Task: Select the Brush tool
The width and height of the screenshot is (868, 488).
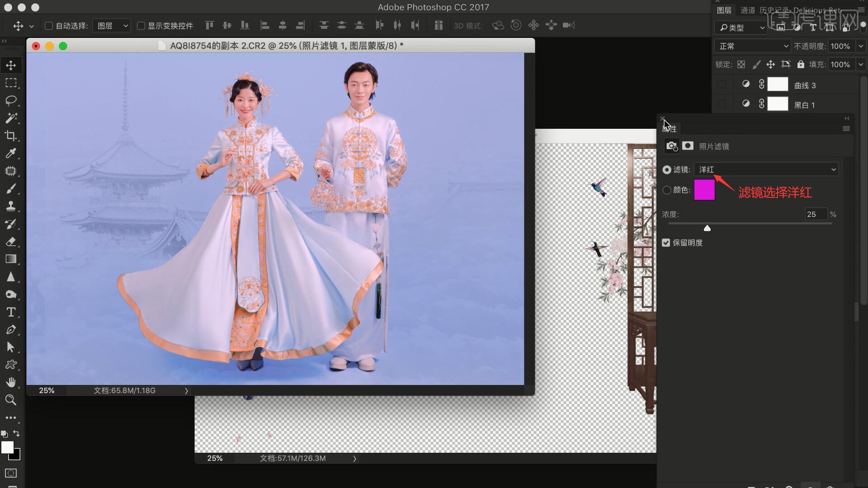Action: coord(11,189)
